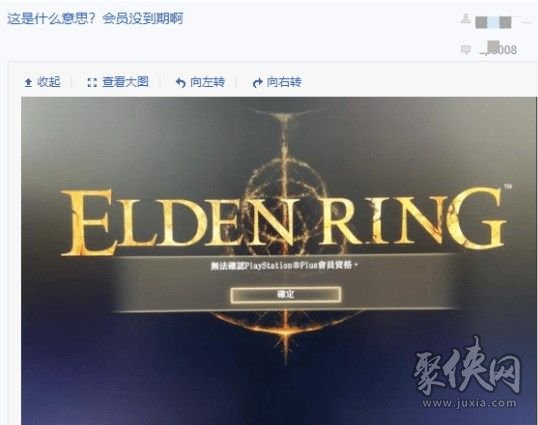This screenshot has height=425, width=538.
Task: Click the blurred author username
Action: coord(493,22)
